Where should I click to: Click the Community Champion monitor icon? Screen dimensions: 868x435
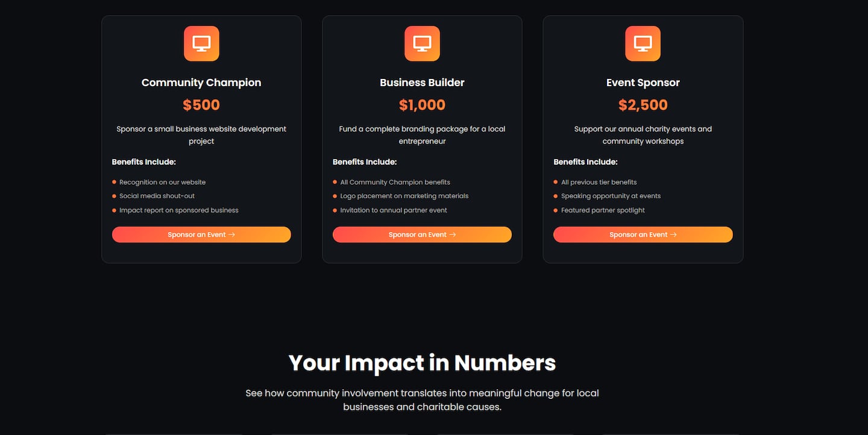[201, 43]
